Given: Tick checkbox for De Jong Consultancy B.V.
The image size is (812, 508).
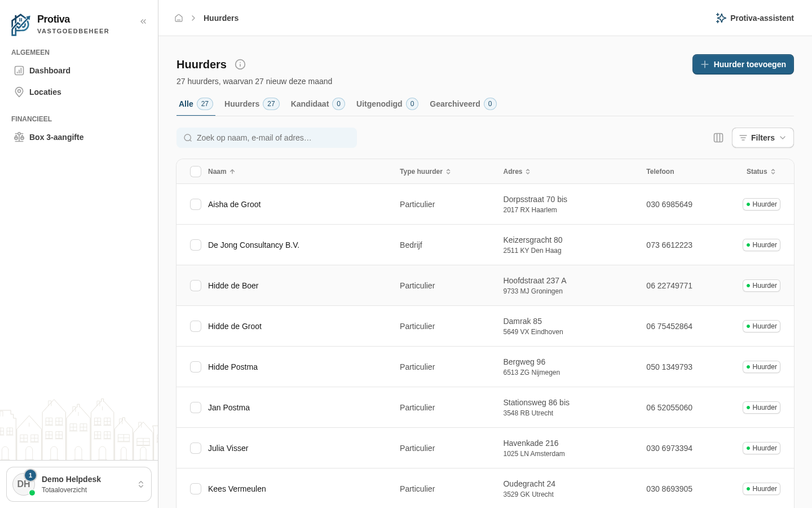Looking at the screenshot, I should coord(196,245).
